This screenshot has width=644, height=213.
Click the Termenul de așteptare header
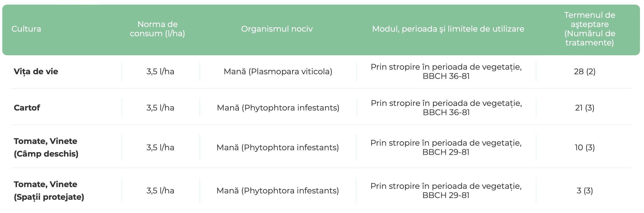(x=589, y=29)
